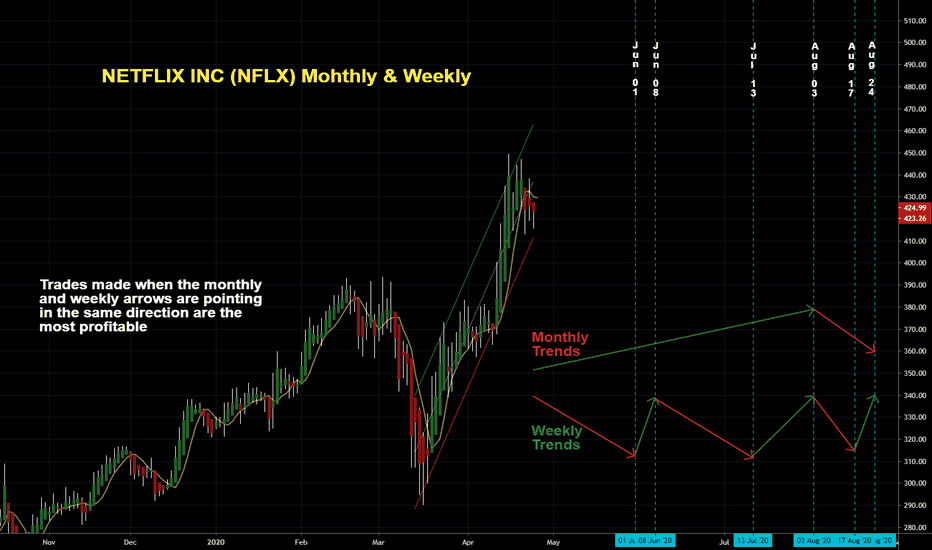This screenshot has height=550, width=932.
Task: Click the 350.00 price axis label
Action: pos(915,373)
